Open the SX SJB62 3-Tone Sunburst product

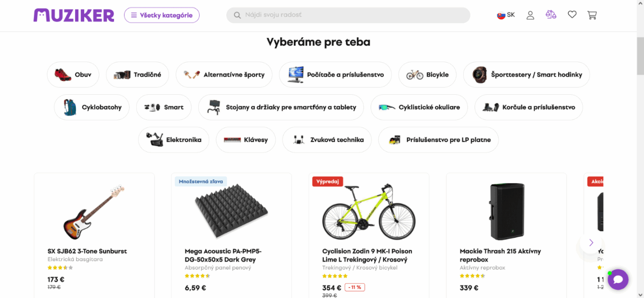[87, 251]
